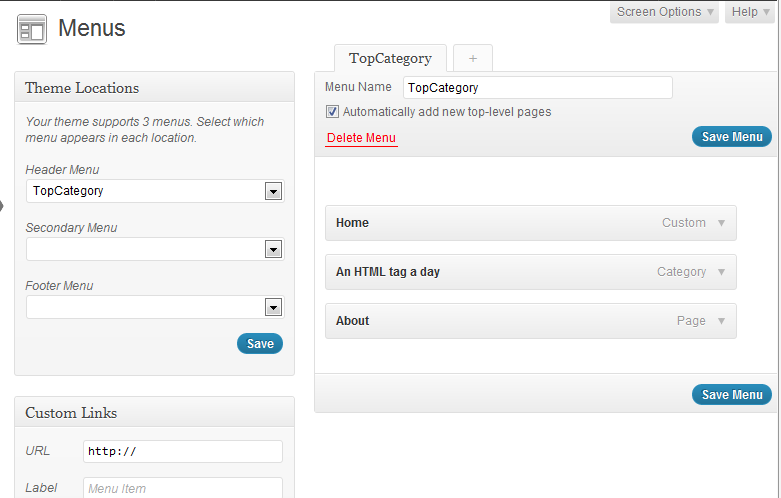Viewport: 781px width, 498px height.
Task: Expand the About menu item arrow
Action: (x=721, y=321)
